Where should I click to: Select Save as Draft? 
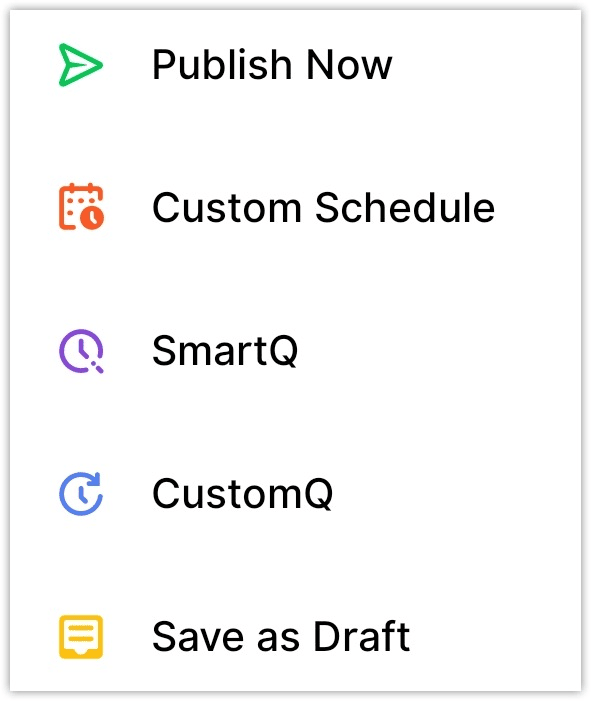(x=296, y=637)
